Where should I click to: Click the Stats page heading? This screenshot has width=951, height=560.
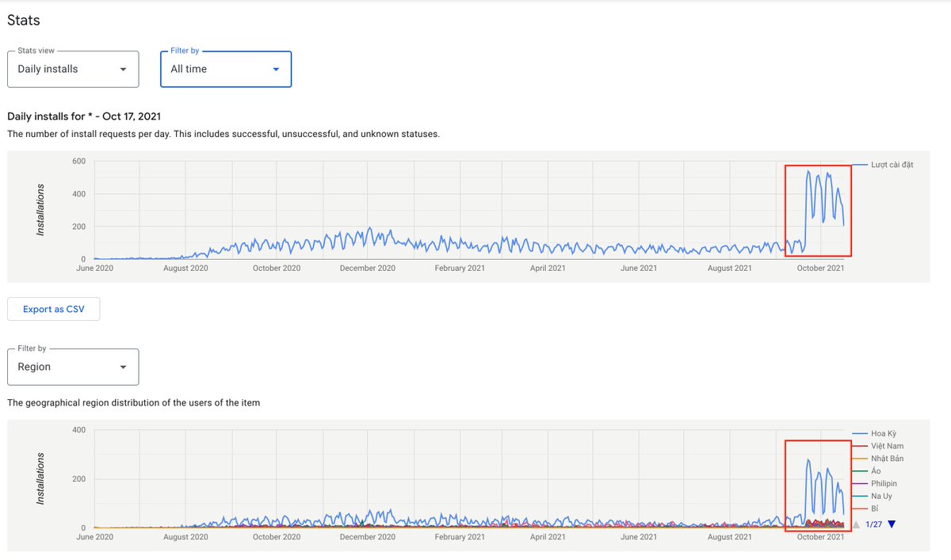[x=24, y=20]
